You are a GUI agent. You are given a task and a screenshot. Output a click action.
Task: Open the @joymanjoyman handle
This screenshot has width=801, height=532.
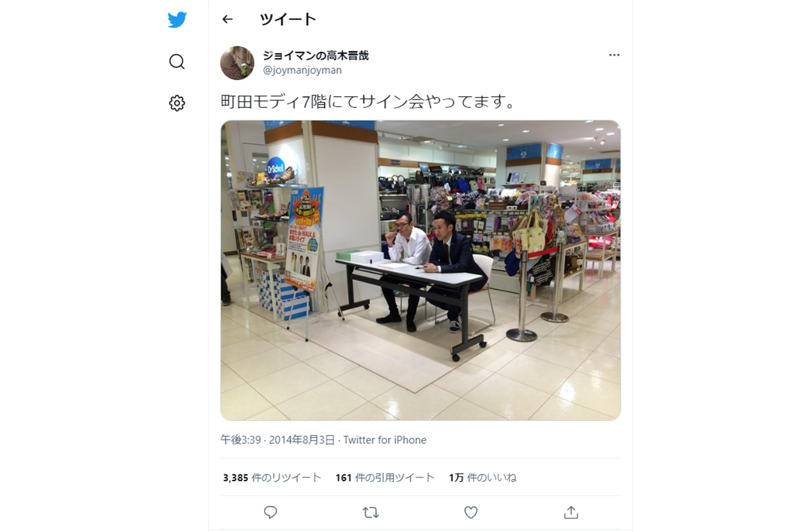(x=302, y=70)
